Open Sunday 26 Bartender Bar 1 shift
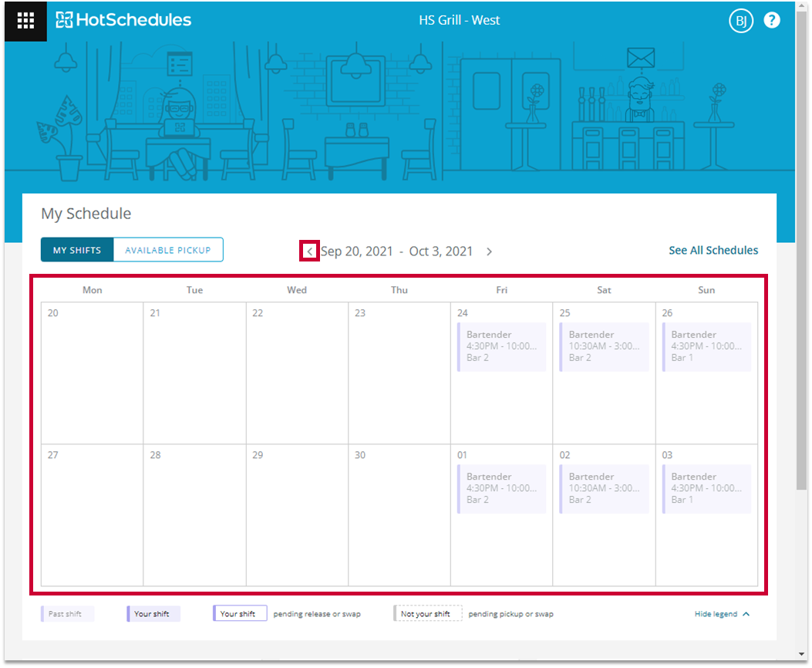This screenshot has width=812, height=668. (706, 346)
